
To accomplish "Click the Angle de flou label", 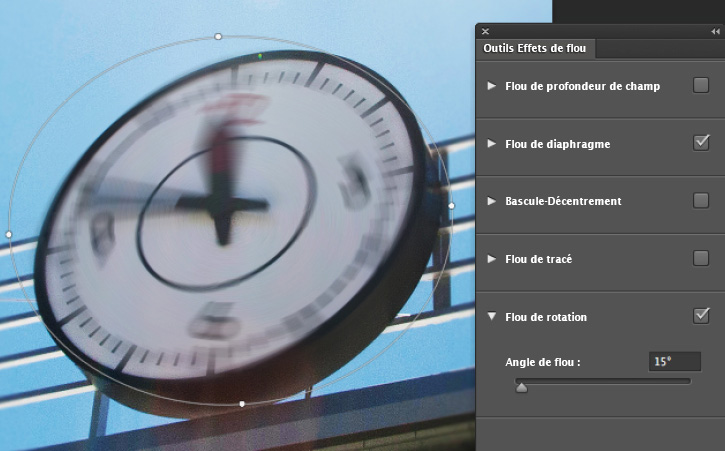I will (543, 362).
